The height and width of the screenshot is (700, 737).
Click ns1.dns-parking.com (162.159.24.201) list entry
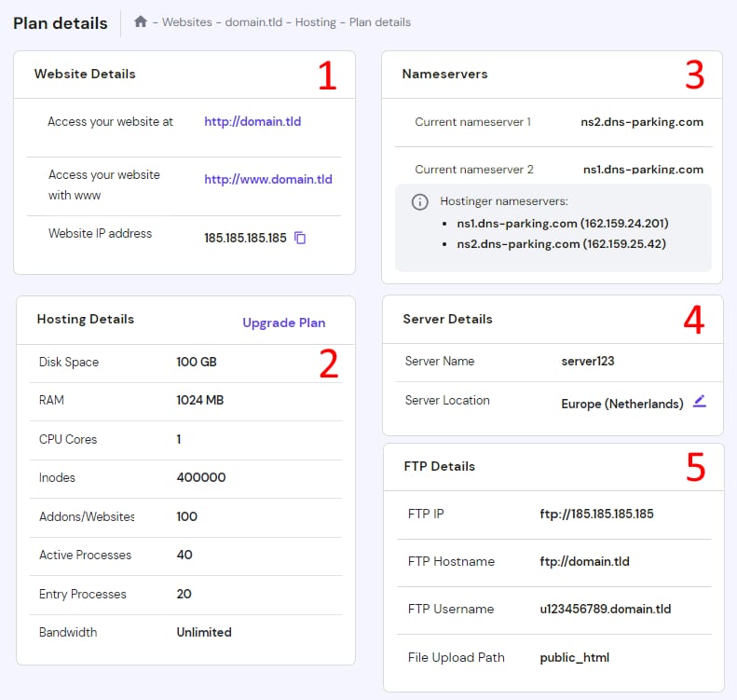562,224
